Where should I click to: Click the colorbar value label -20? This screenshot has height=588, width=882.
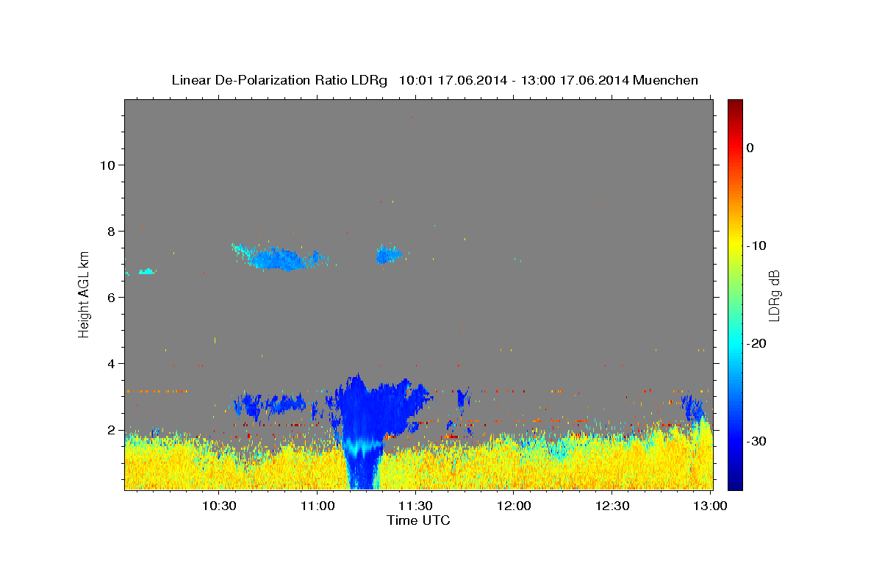click(758, 343)
